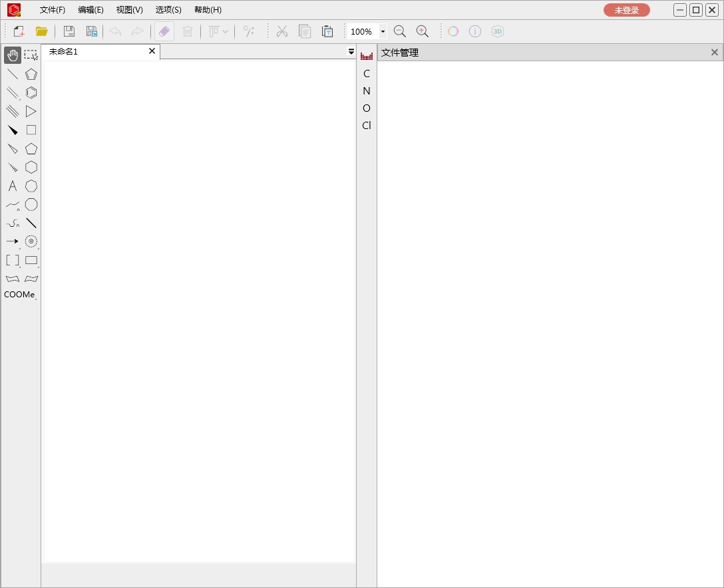This screenshot has height=588, width=724.
Task: Click the info circle icon
Action: tap(475, 31)
